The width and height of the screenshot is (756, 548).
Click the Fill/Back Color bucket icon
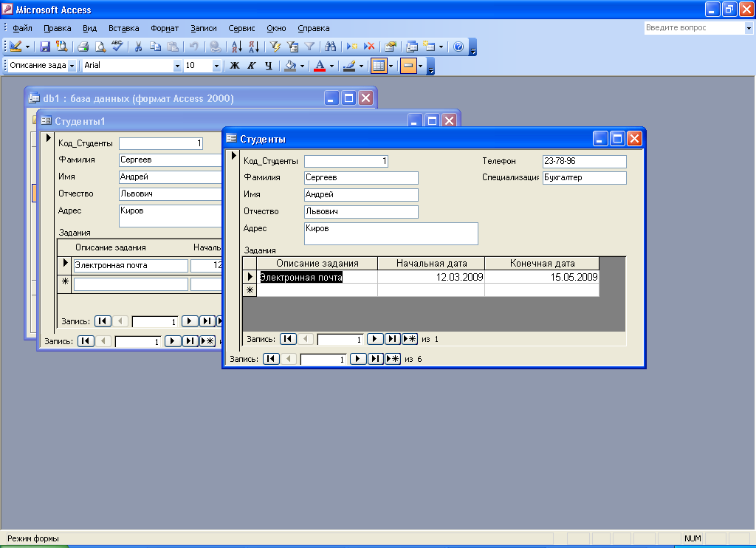pos(290,65)
